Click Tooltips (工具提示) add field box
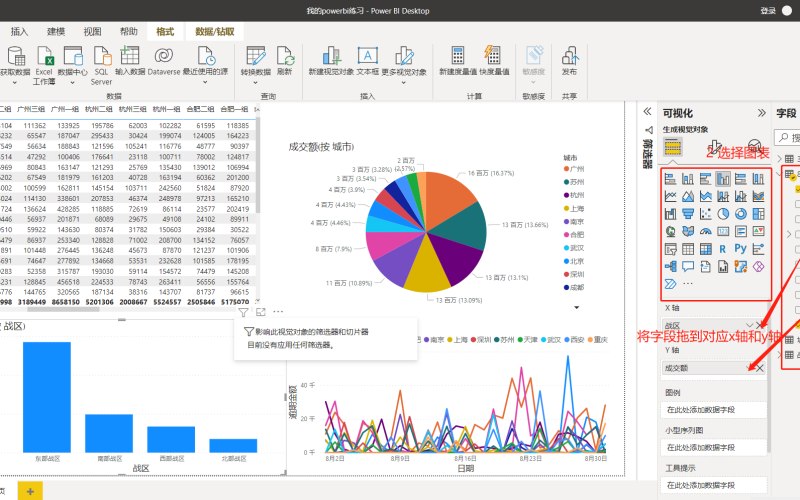800x500 pixels. pos(714,485)
